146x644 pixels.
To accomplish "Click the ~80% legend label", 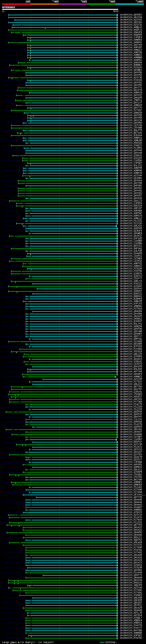I will (112, 2).
